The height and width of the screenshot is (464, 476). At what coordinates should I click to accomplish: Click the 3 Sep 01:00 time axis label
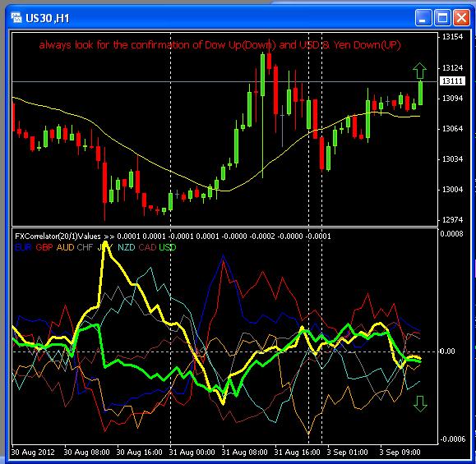pos(347,453)
